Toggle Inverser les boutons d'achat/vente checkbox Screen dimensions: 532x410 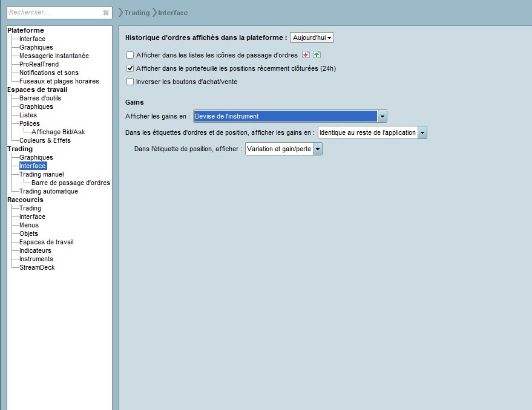[130, 82]
